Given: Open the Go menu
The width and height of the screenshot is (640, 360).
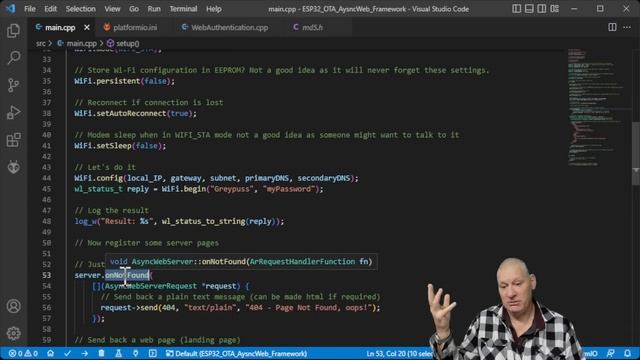Looking at the screenshot, I should [x=134, y=9].
